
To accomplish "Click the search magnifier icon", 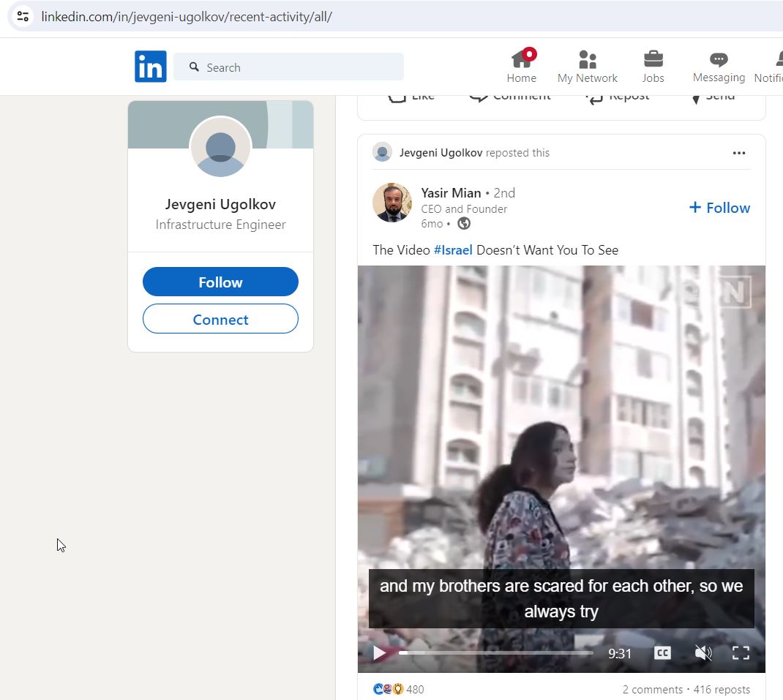I will tap(194, 67).
